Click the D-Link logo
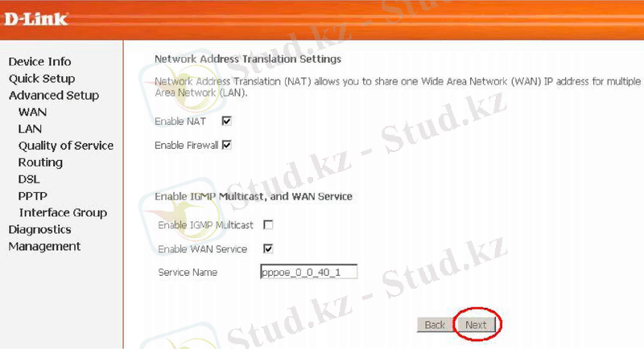Screen dimensions: 644x349 [35, 18]
